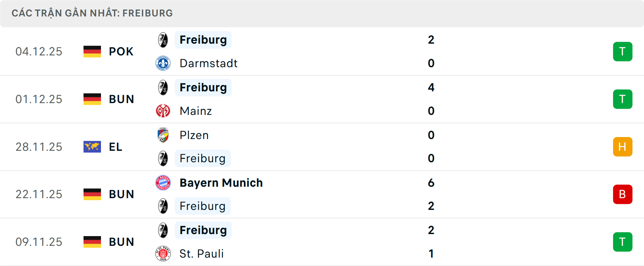The width and height of the screenshot is (644, 266).
Task: Click the Plzen club crest icon
Action: click(x=163, y=135)
